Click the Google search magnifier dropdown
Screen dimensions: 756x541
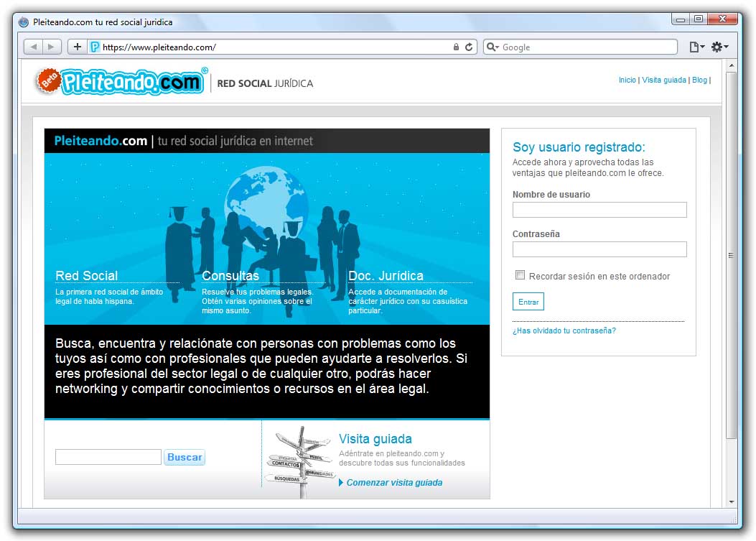pos(493,47)
